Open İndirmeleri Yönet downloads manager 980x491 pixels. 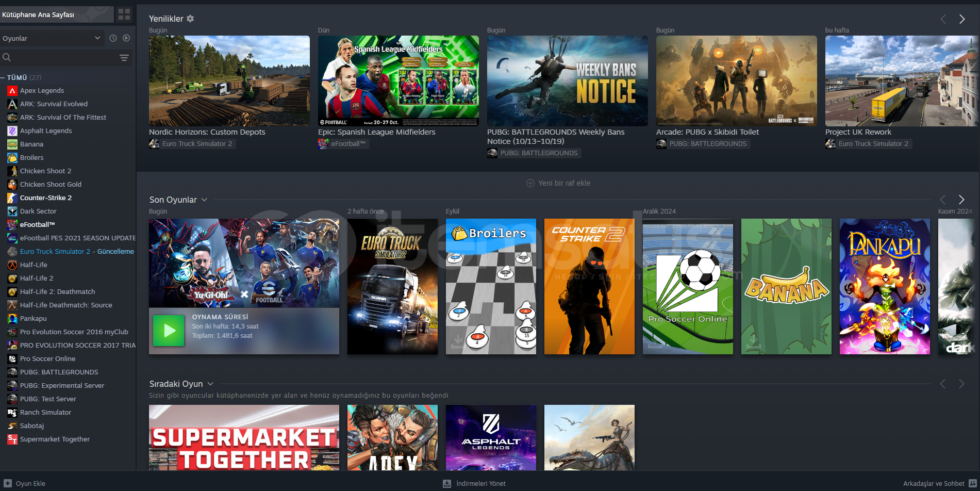click(x=475, y=483)
